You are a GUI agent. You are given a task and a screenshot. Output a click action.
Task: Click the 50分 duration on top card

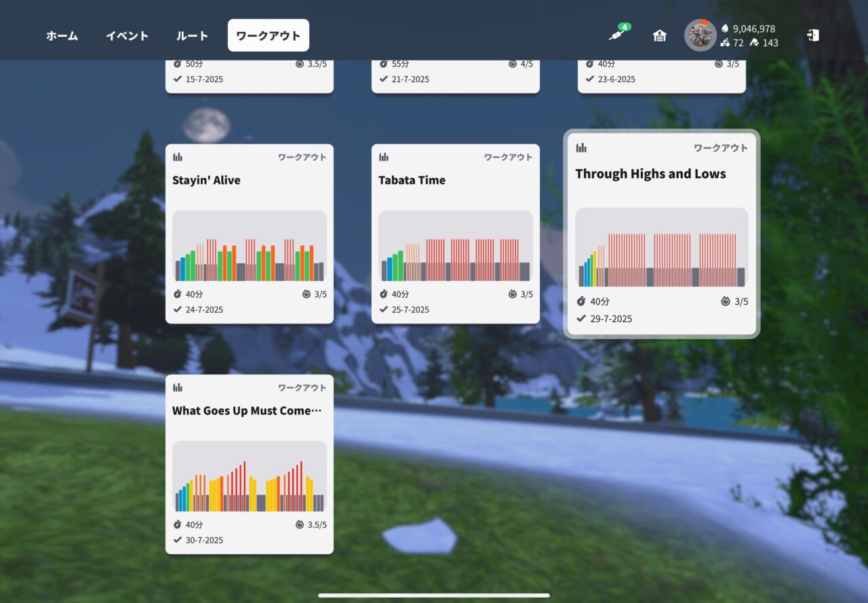194,64
